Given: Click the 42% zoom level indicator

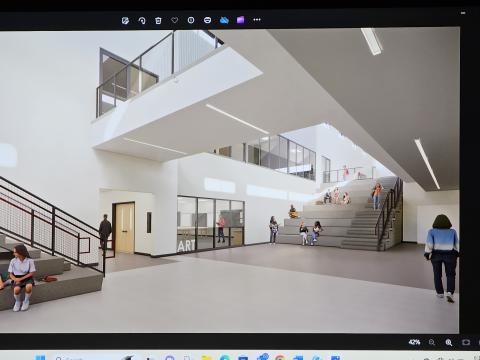Looking at the screenshot, I should [414, 342].
